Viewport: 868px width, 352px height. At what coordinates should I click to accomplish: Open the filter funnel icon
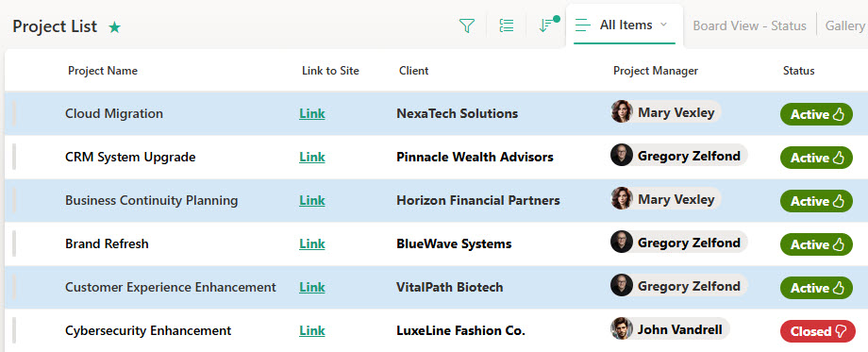click(467, 25)
